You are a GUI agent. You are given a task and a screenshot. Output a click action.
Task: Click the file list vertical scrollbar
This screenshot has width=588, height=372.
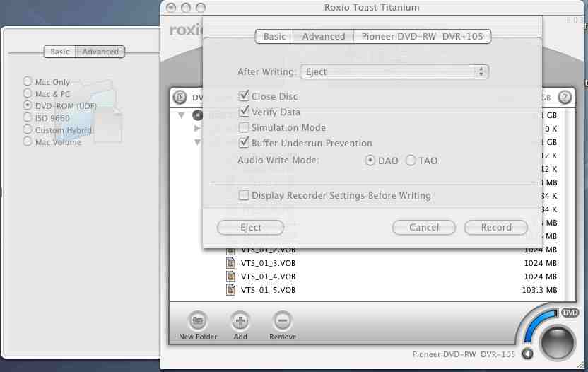(571, 203)
